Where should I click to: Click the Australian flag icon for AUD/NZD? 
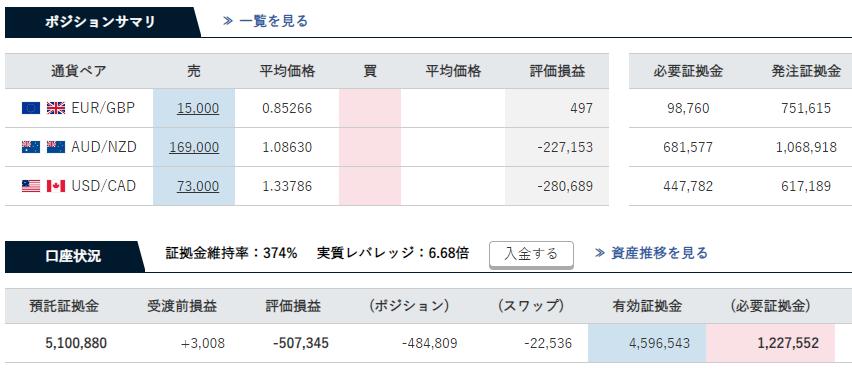31,147
